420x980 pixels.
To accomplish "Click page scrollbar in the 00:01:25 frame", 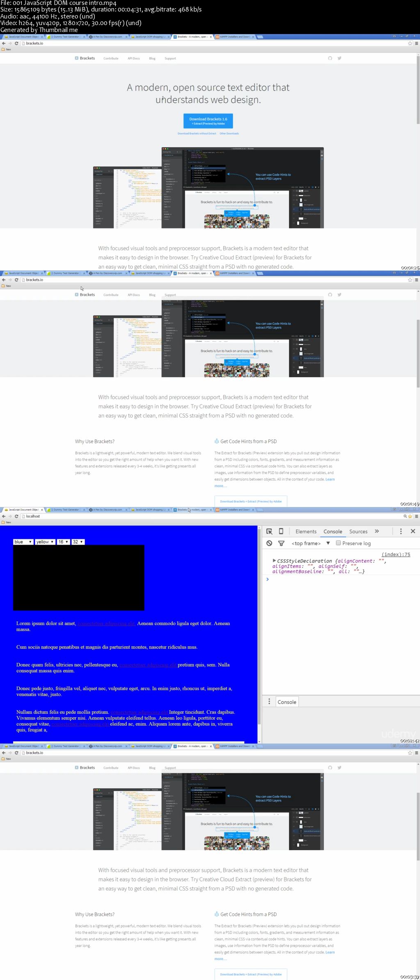I will pyautogui.click(x=418, y=90).
